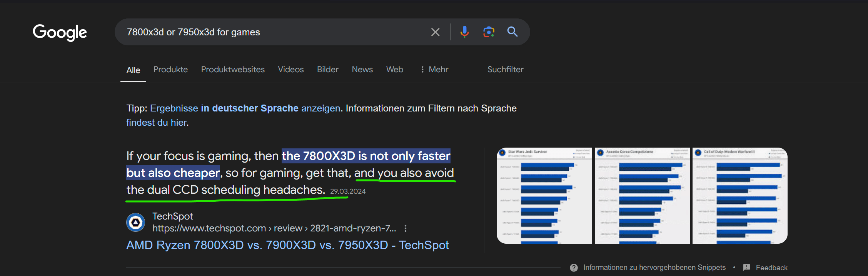Go to the News tab
Image resolution: width=868 pixels, height=276 pixels.
(362, 70)
